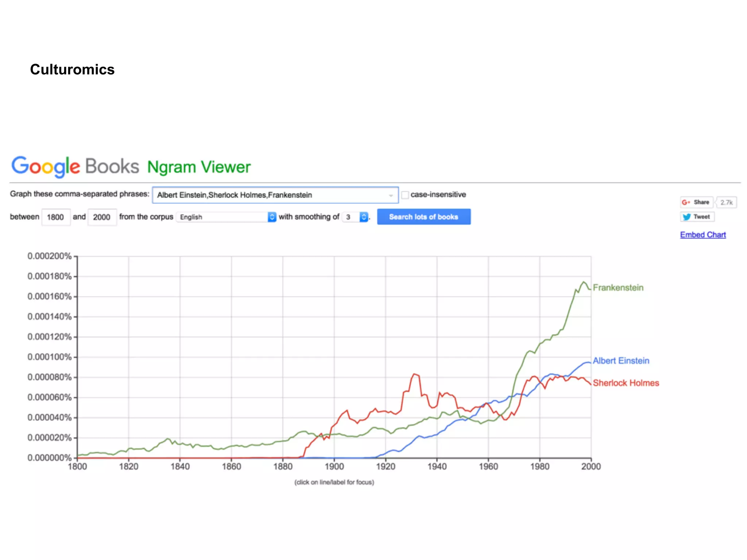Enable the case-insensitive checkbox
The height and width of the screenshot is (560, 747).
405,195
